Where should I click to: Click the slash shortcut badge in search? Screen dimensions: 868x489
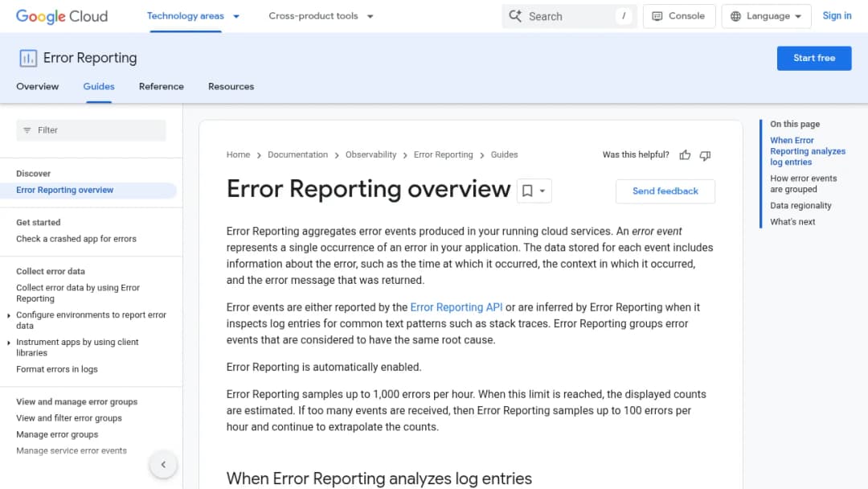coord(624,16)
